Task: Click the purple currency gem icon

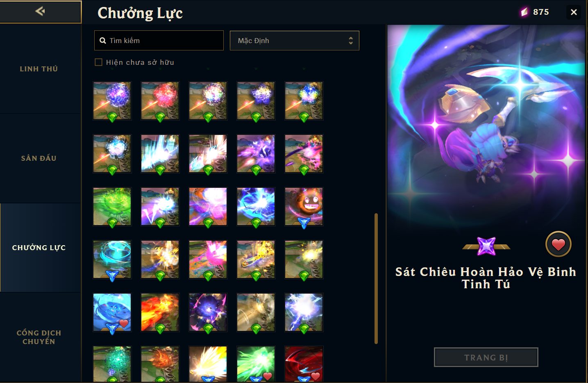Action: [524, 12]
